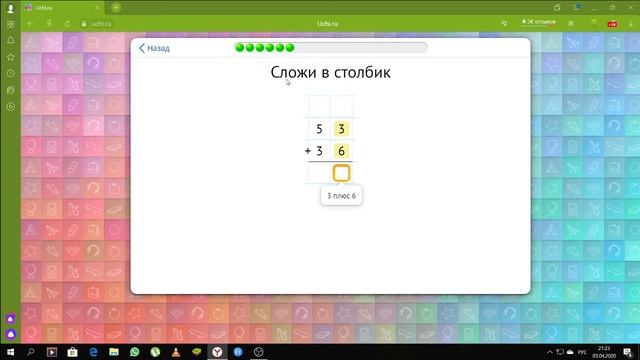This screenshot has width=640, height=360.
Task: Click the lowest purple icon in the sidebar
Action: tap(11, 334)
